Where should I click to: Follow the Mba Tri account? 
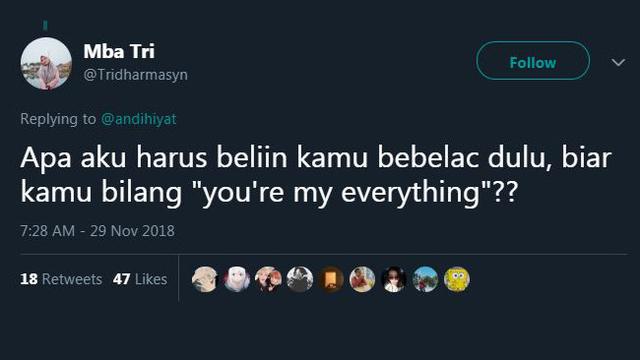pos(533,60)
